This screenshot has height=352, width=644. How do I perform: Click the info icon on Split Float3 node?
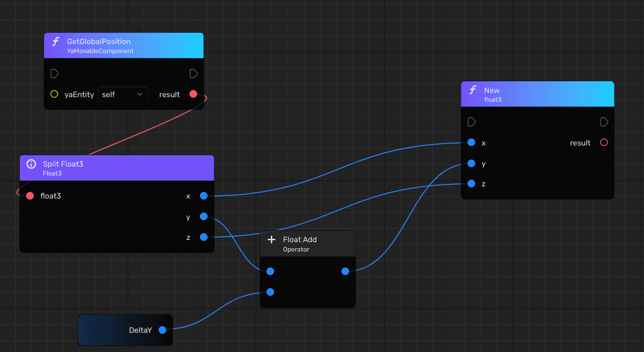click(x=31, y=164)
